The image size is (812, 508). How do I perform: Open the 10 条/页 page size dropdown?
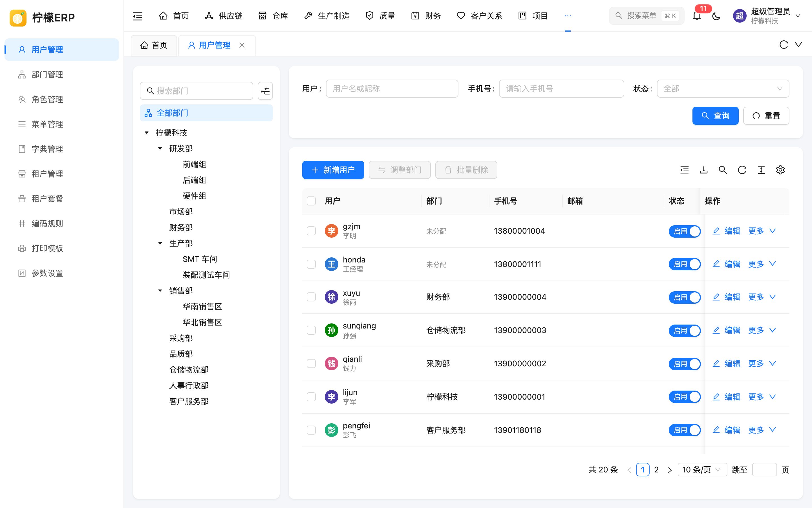click(702, 470)
